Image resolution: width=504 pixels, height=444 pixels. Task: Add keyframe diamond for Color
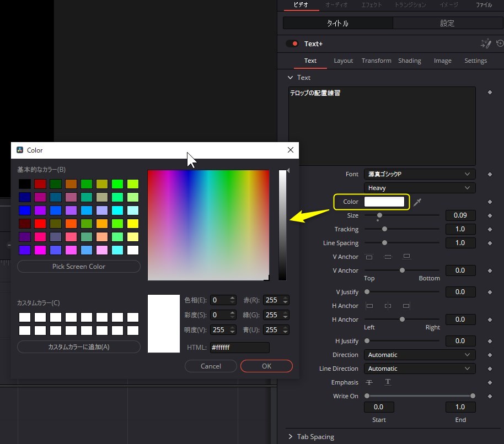pyautogui.click(x=490, y=202)
